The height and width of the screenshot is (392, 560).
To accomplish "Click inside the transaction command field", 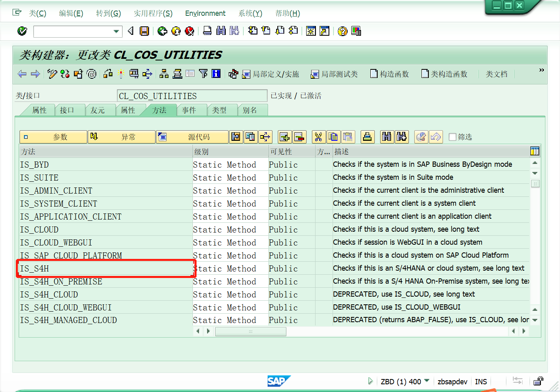I will (73, 31).
